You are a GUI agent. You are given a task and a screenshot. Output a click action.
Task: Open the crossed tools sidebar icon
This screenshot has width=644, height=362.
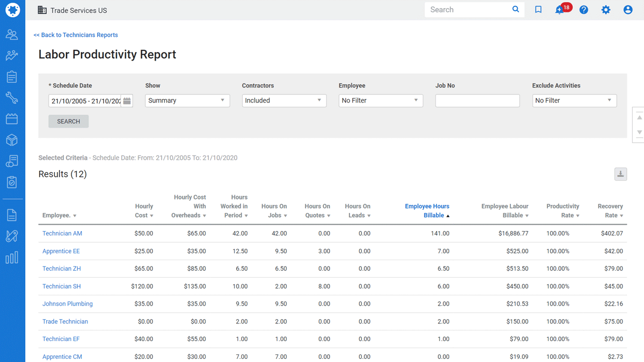[x=12, y=236]
